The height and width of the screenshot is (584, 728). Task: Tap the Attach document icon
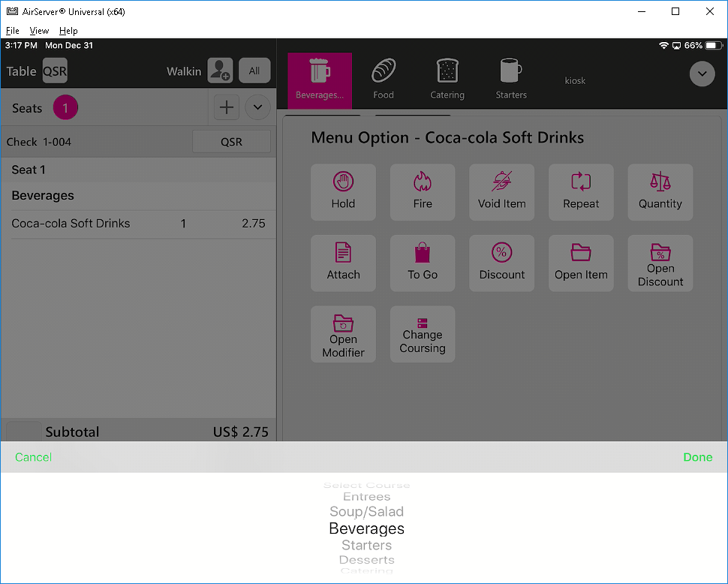[x=343, y=253]
